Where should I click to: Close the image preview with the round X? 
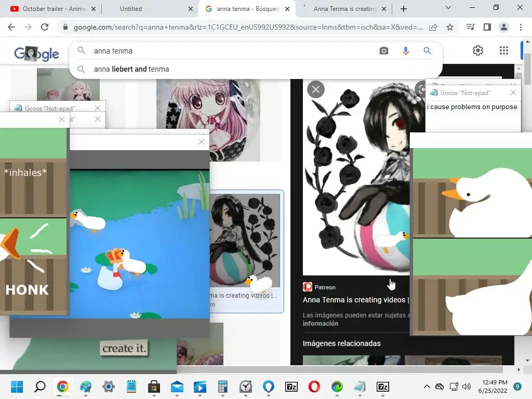316,89
